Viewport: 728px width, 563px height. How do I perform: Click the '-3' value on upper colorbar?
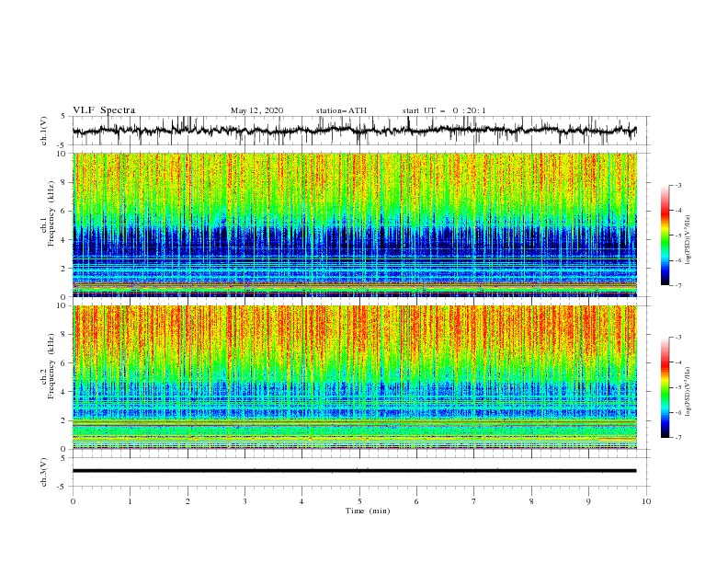pos(677,185)
